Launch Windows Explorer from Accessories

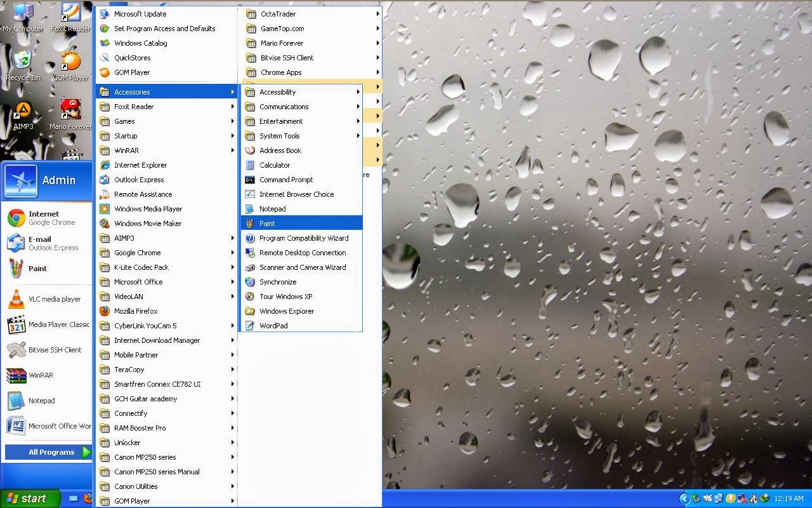click(x=301, y=311)
